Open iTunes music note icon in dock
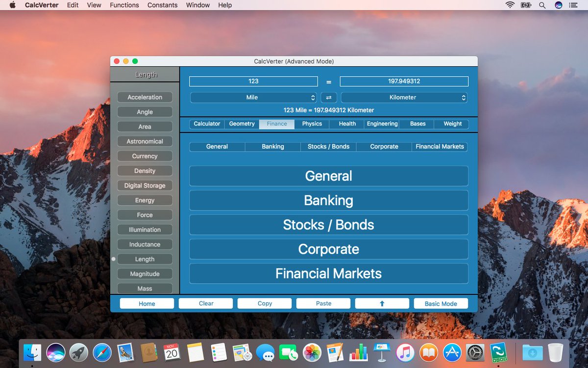The height and width of the screenshot is (368, 588). point(405,352)
